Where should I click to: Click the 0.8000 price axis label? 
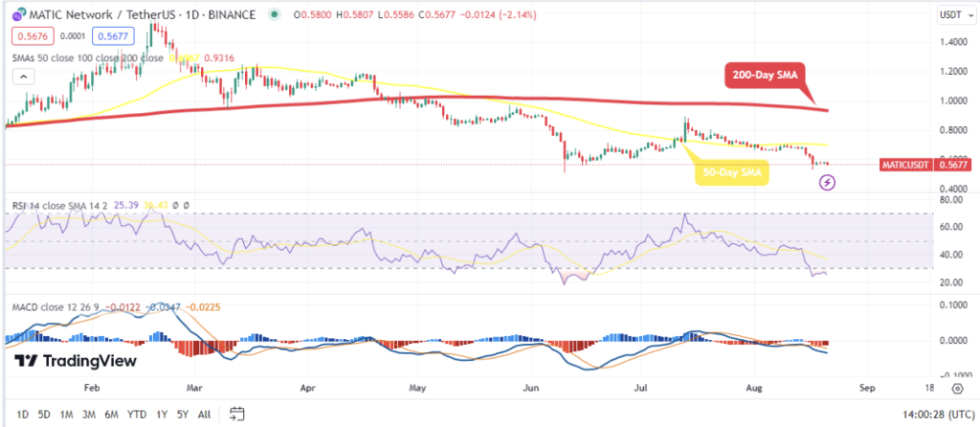pyautogui.click(x=953, y=130)
